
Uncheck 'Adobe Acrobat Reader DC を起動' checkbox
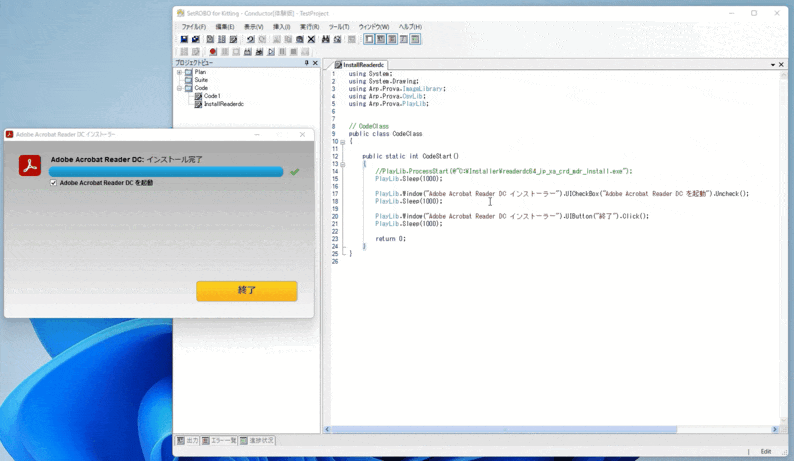(53, 183)
